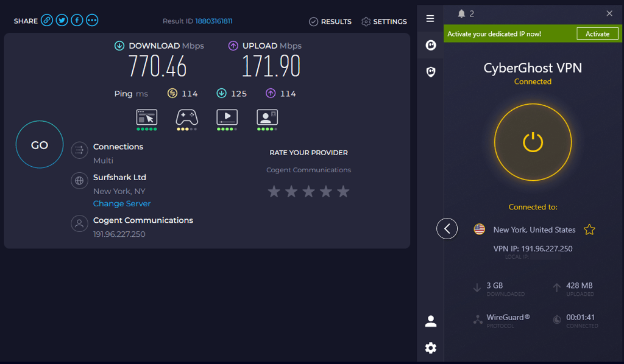Click the upload latency icon
The height and width of the screenshot is (364, 624).
point(271,93)
